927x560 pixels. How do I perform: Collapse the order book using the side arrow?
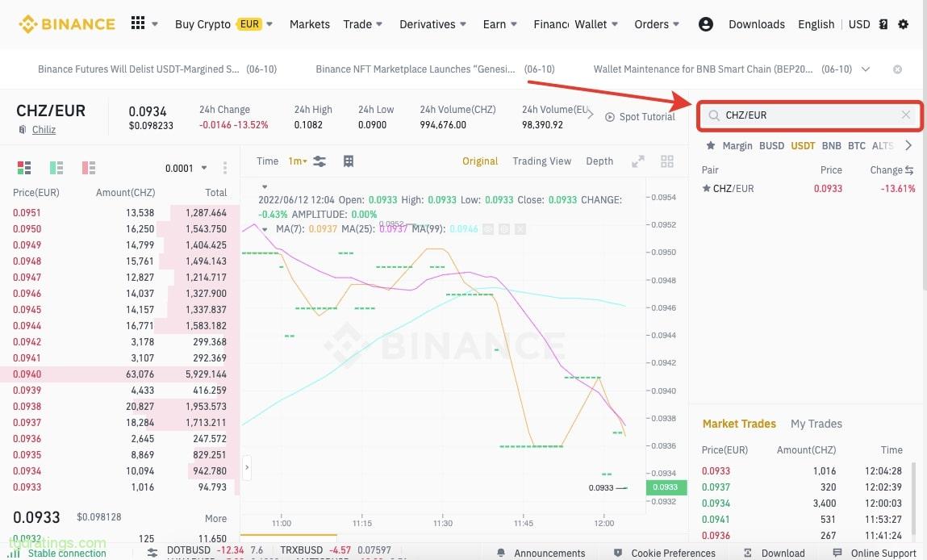(x=247, y=468)
